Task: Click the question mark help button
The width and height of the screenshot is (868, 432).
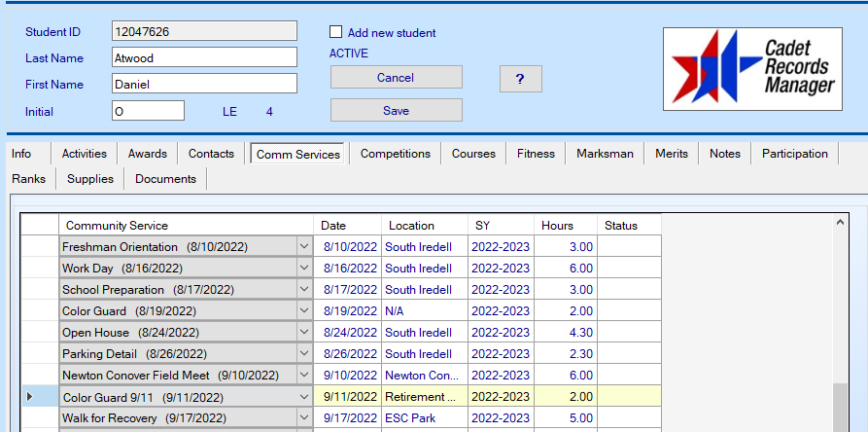Action: pyautogui.click(x=520, y=79)
